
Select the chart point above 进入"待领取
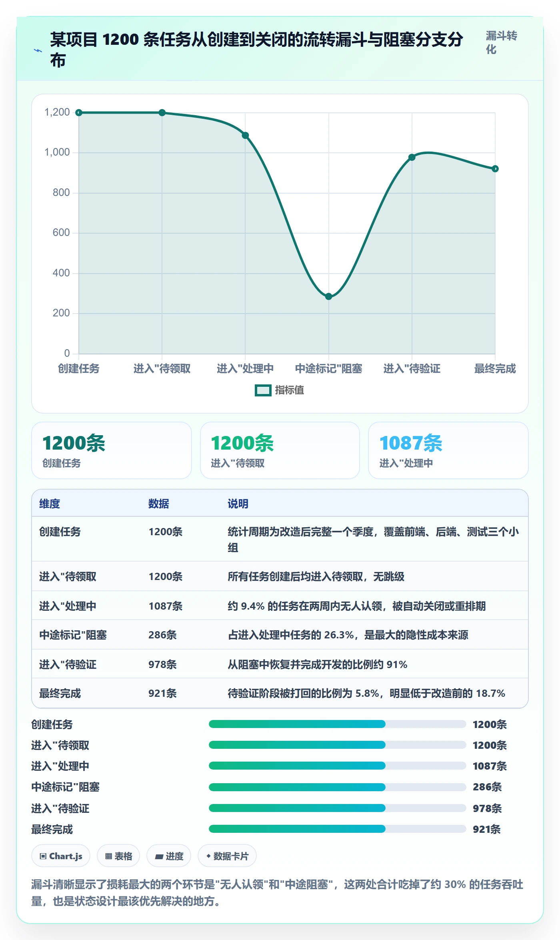(162, 113)
